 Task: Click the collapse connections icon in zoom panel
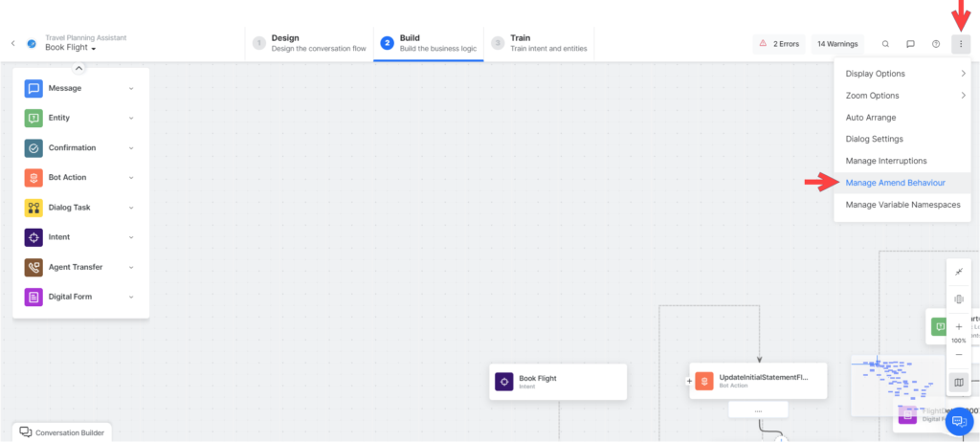[x=958, y=273]
